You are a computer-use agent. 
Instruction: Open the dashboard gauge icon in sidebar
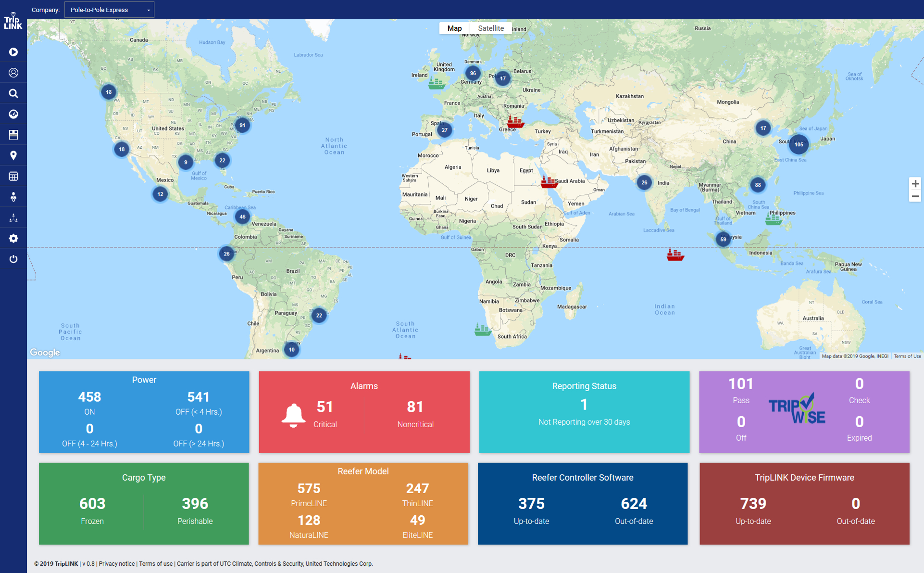(13, 114)
